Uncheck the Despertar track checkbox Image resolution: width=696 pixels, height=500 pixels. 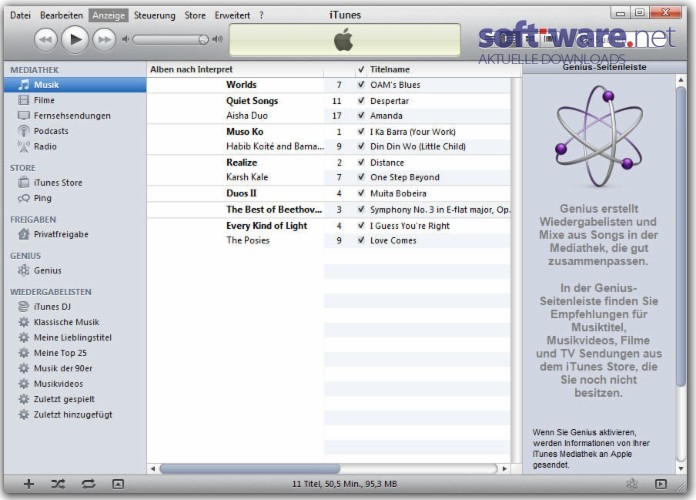click(x=361, y=101)
